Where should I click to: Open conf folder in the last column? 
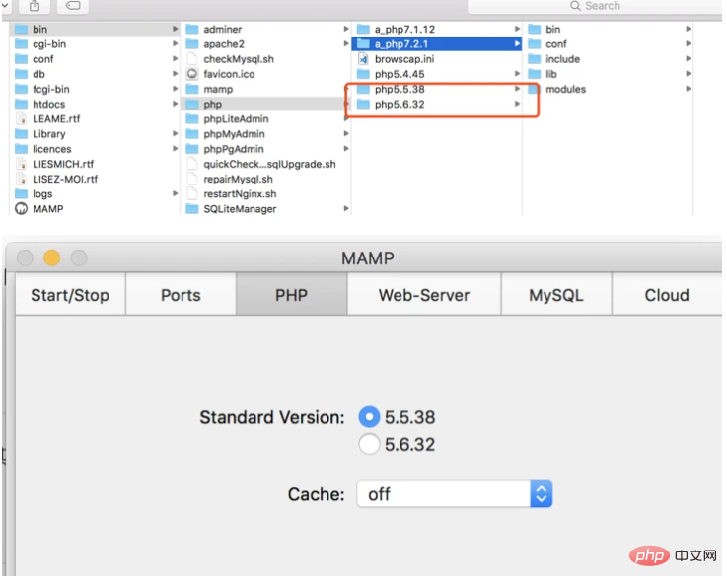(609, 44)
